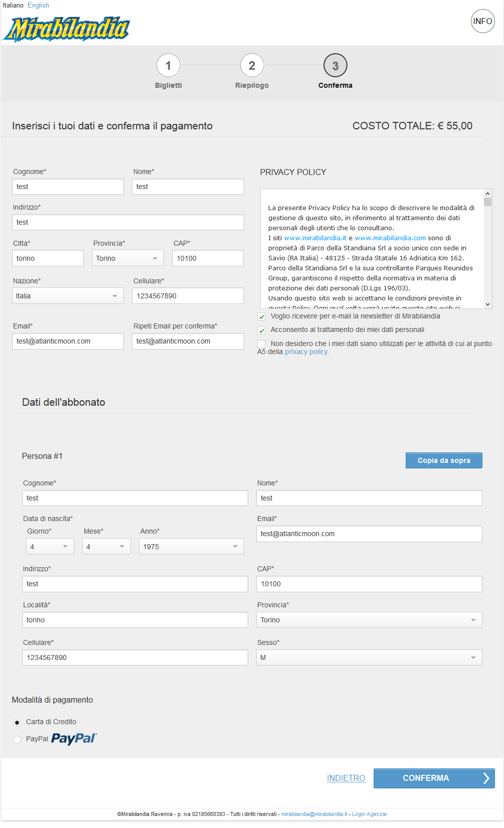Screen dimensions: 504x828
Task: Click the Persona #1 Cognome field
Action: pyautogui.click(x=135, y=498)
